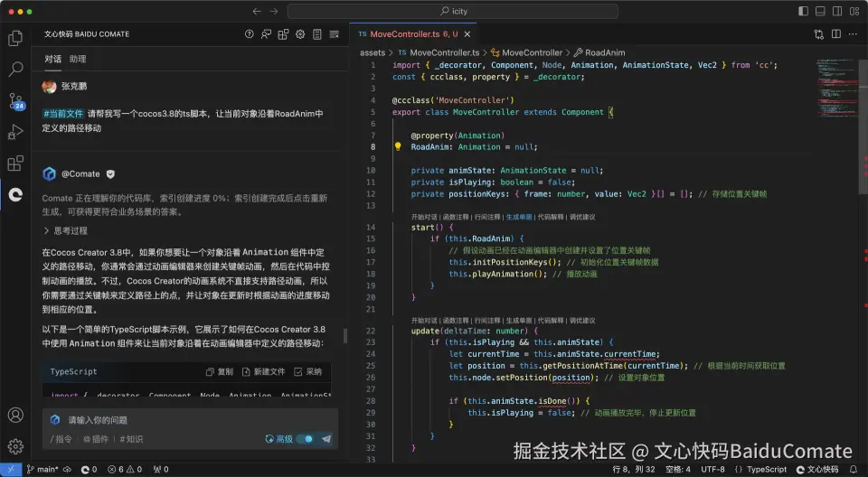Open the Extensions view
The width and height of the screenshot is (868, 477).
pos(15,164)
